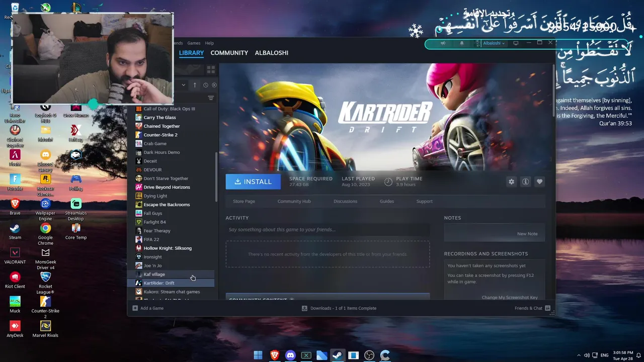
Task: Select Joe 'n Jo in library
Action: click(x=172, y=265)
